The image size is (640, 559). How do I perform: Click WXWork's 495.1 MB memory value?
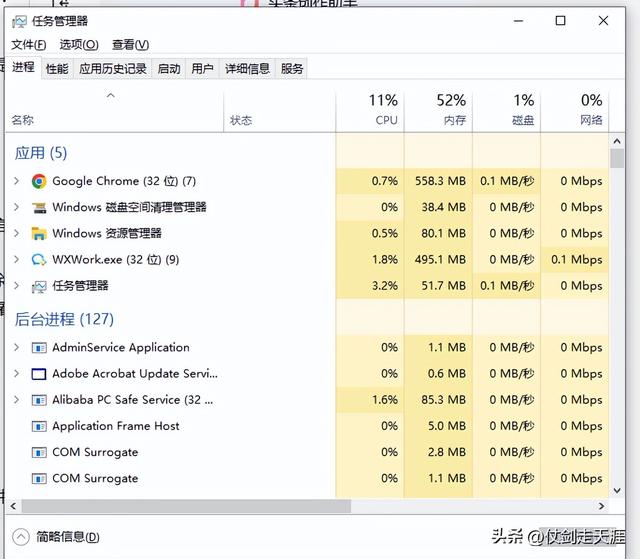coord(440,259)
